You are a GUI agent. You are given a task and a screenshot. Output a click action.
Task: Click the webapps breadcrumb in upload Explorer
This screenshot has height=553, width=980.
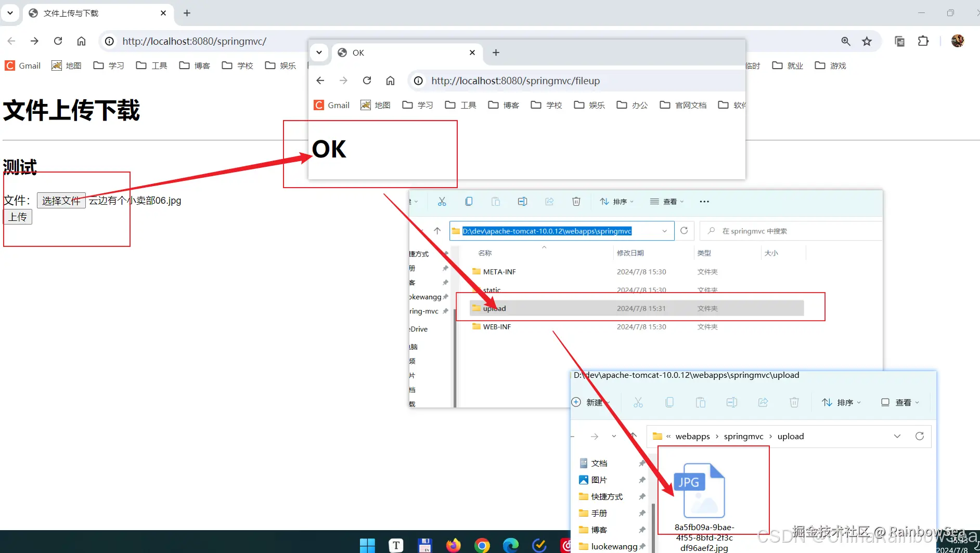[x=692, y=436]
